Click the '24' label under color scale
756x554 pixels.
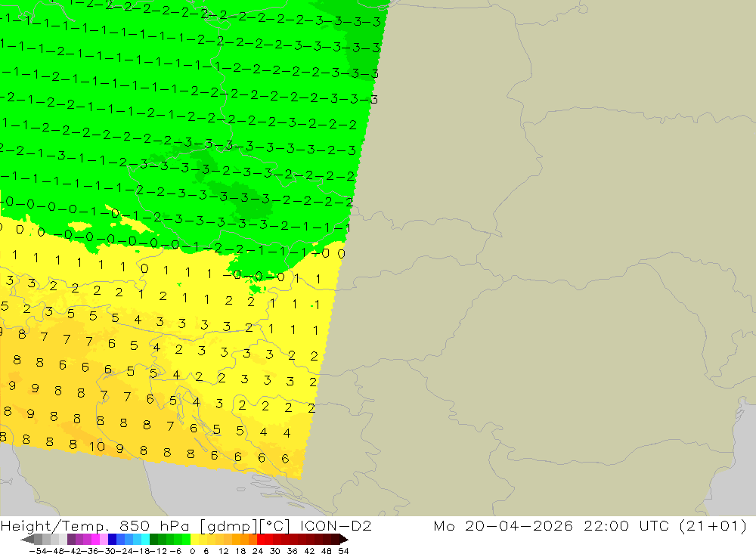(x=258, y=551)
